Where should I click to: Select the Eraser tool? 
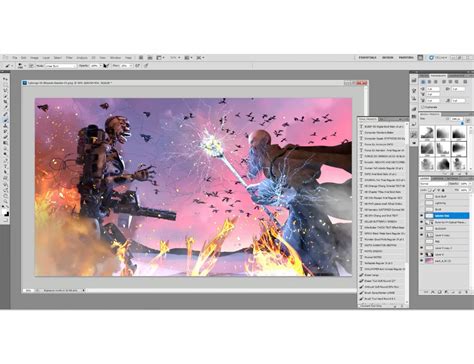click(x=5, y=137)
